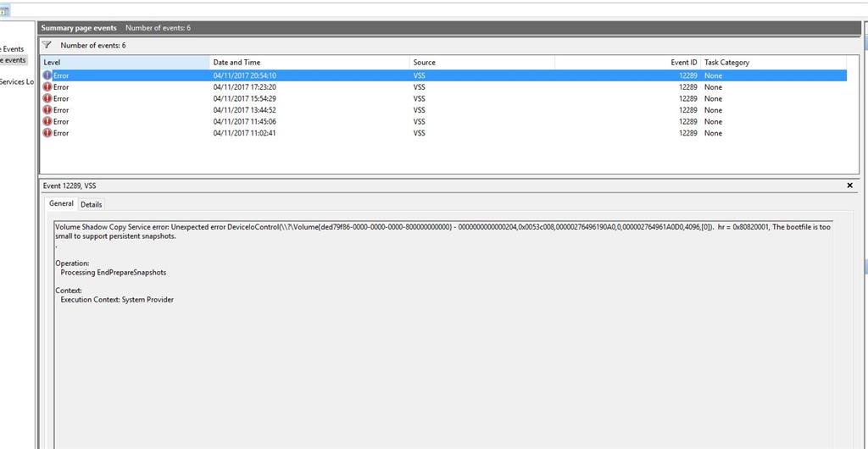The height and width of the screenshot is (449, 868).
Task: Click error icon of 15:54:29 event
Action: pos(47,98)
